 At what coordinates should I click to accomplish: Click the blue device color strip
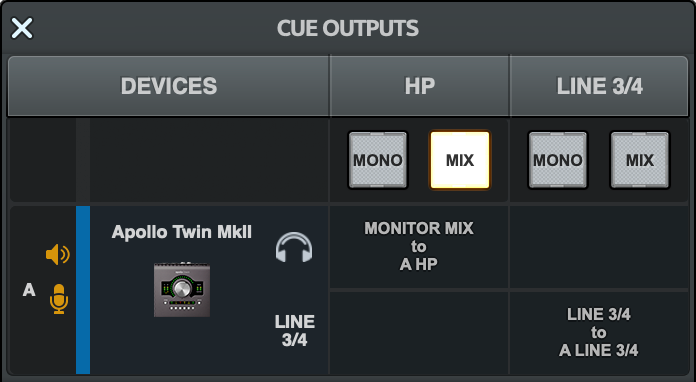coord(83,290)
